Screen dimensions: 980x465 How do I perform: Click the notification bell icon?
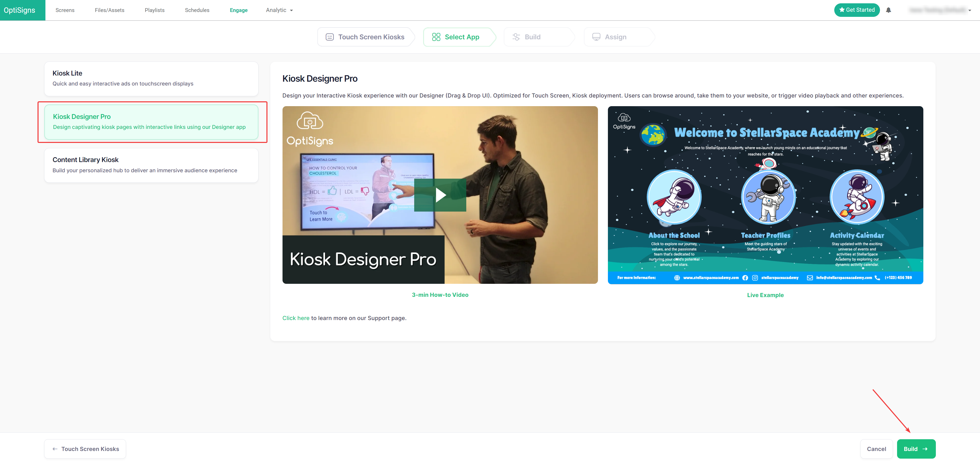(x=888, y=10)
